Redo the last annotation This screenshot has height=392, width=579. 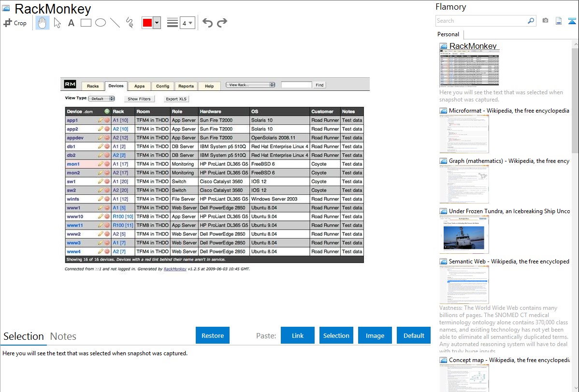(x=222, y=23)
